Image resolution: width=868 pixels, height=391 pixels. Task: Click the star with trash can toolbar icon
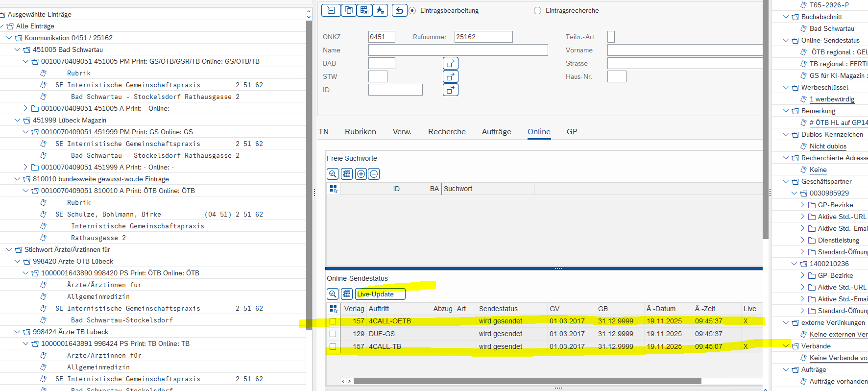tap(380, 10)
